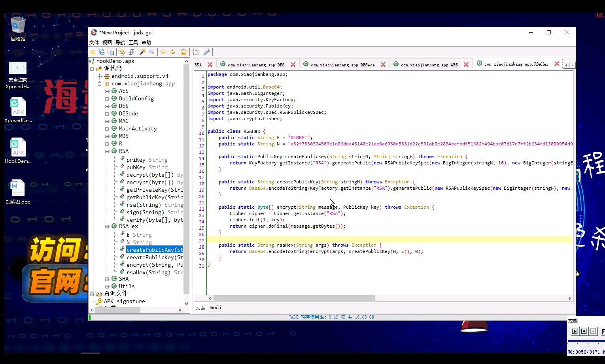Viewport: 605px width, 364px height.
Task: Open text search with the wand icon
Action: pos(143,52)
